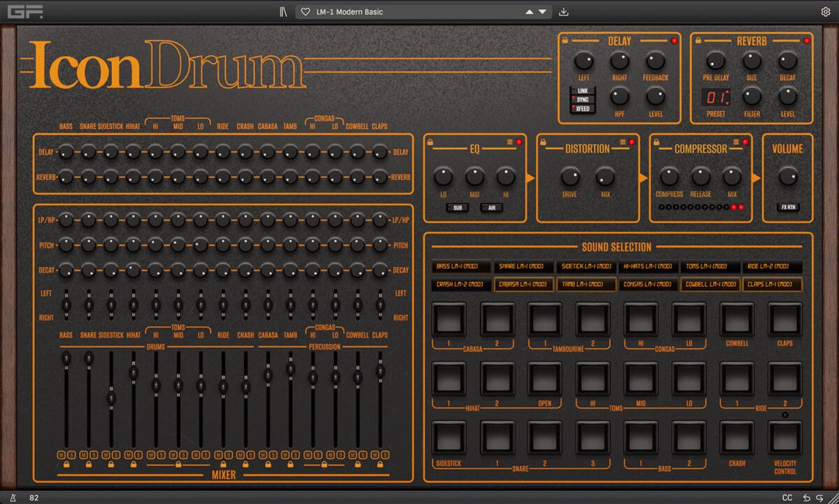Screen dimensions: 839x504
Task: Toggle the Reverb power LED
Action: pos(806,40)
